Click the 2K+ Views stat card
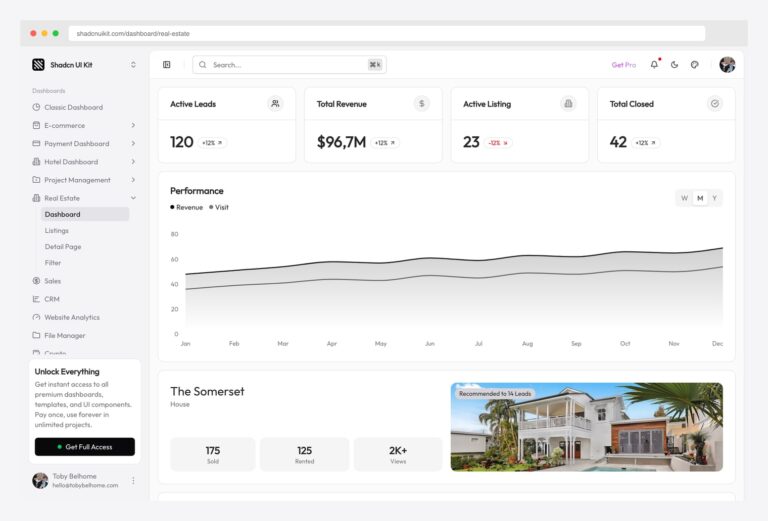 [x=398, y=454]
